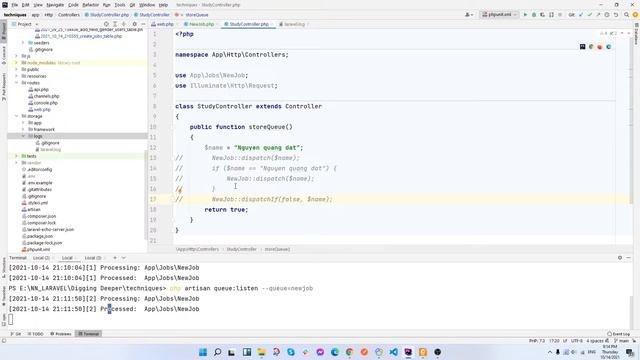Open the Refactor menu
Screen dimensions: 640x360
(91, 5)
